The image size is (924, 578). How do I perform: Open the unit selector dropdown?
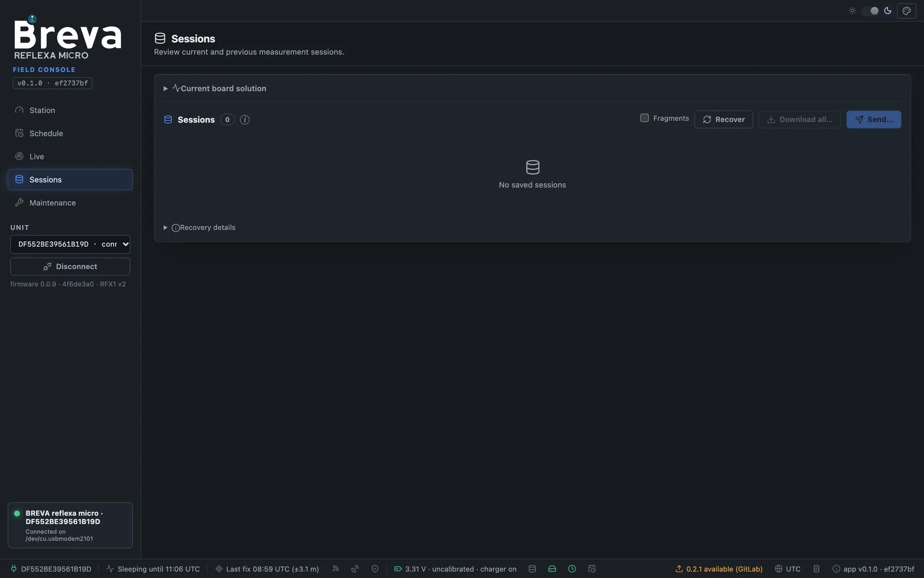pos(70,244)
